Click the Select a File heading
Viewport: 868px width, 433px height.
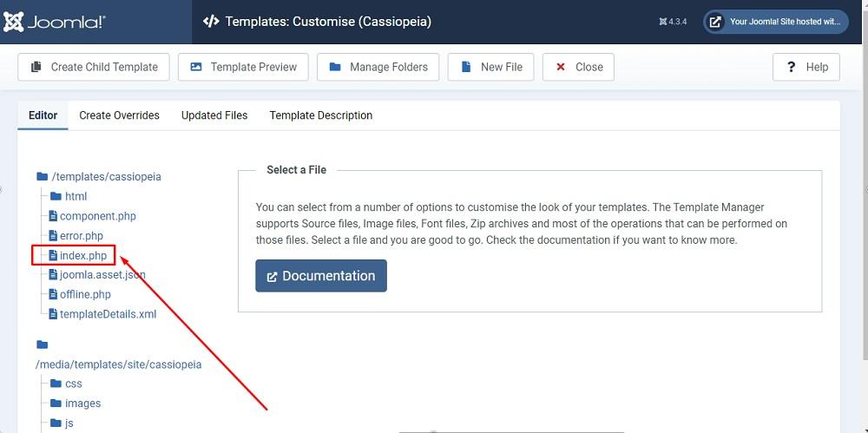tap(296, 170)
